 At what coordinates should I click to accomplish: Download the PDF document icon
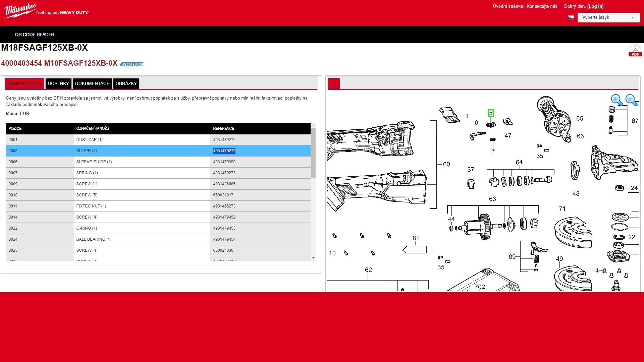[635, 51]
